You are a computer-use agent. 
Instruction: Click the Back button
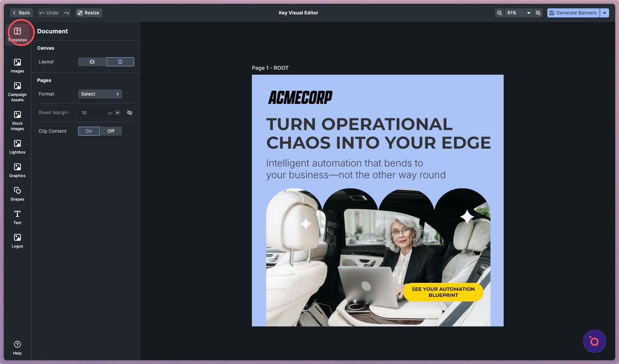tap(21, 13)
